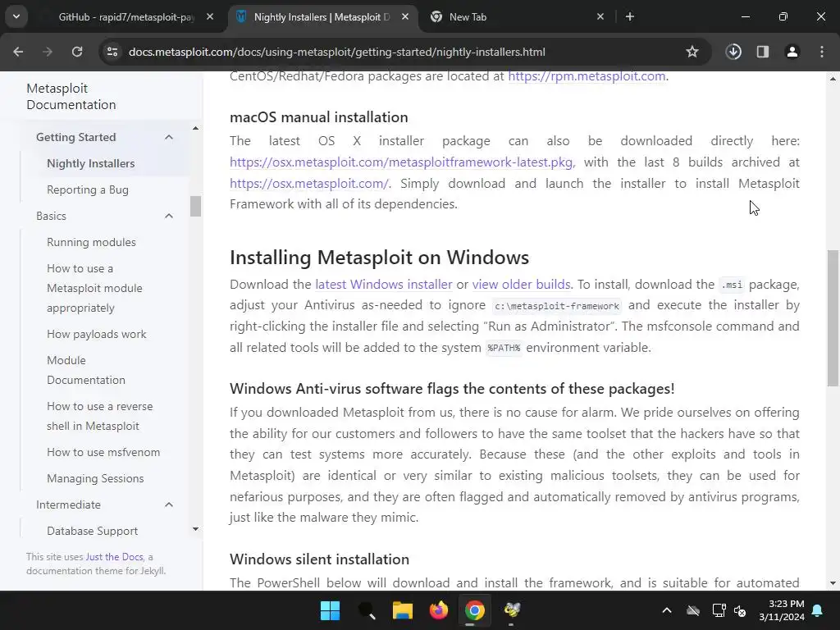Open the Basics sidebar section

coord(51,216)
